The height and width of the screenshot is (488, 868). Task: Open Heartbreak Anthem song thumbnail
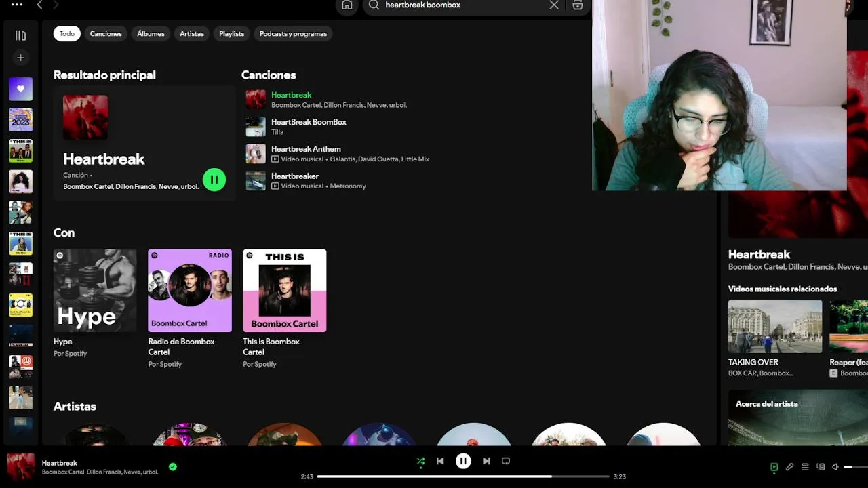tap(256, 154)
